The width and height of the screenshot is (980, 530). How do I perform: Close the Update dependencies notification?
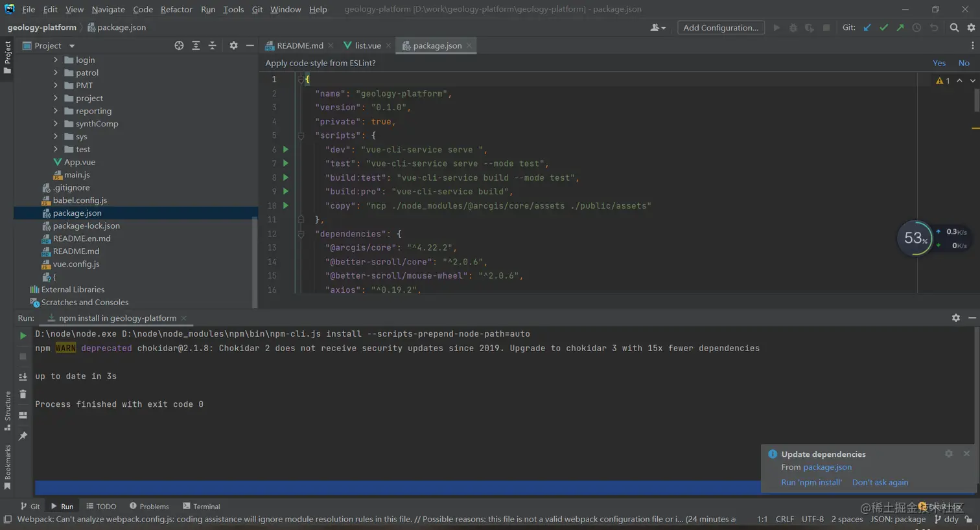click(x=966, y=454)
